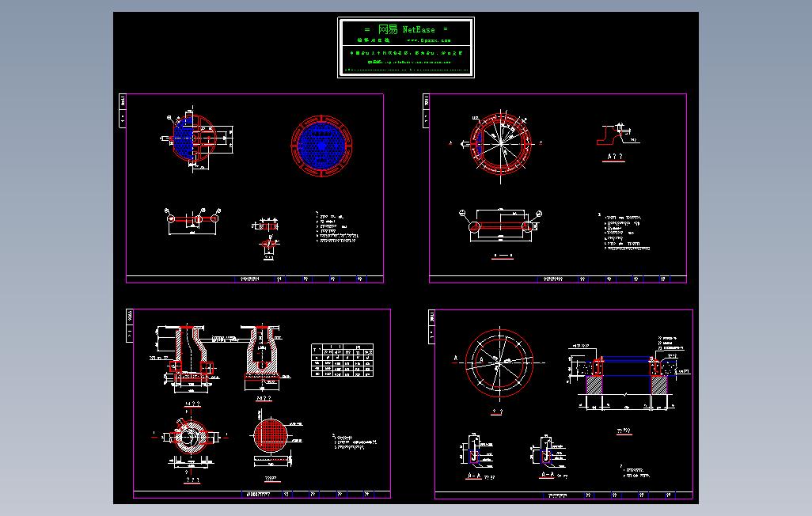Click the green website URL under NetEase heading
This screenshot has width=812, height=516.
coord(429,40)
